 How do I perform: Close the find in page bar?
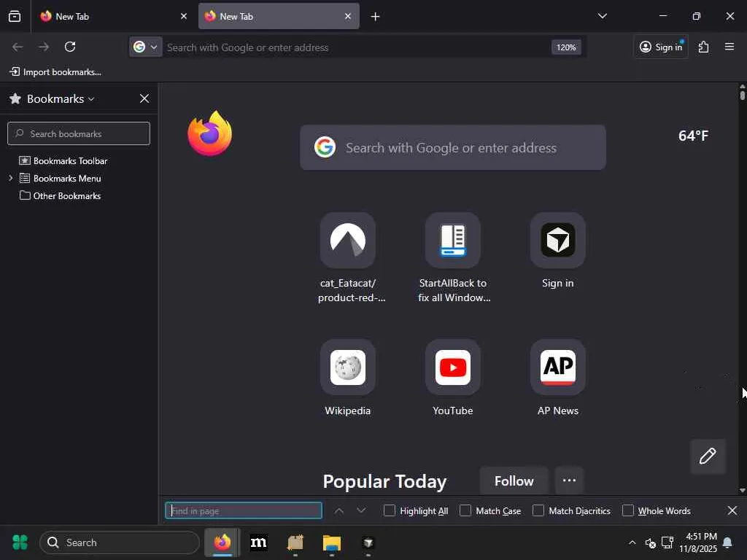click(x=732, y=510)
